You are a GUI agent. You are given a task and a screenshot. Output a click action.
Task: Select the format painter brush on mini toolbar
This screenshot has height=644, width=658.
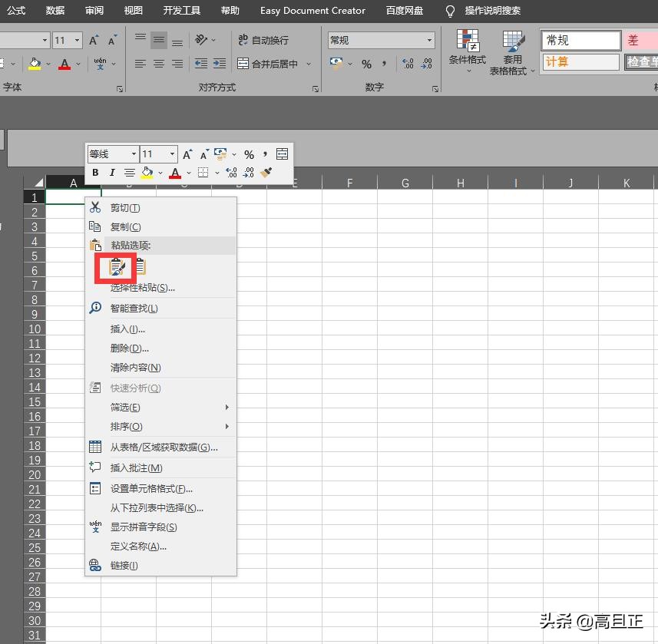click(266, 172)
